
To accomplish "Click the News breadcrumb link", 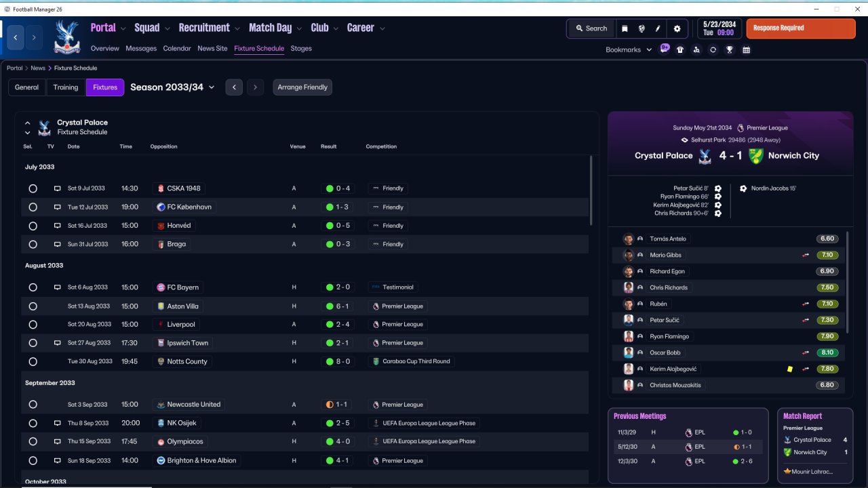I will pos(38,68).
